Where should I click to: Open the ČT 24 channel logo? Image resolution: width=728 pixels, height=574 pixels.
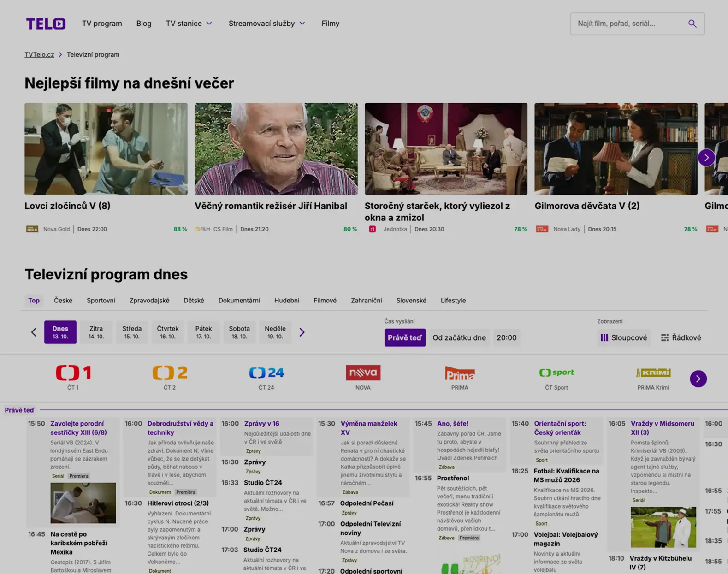(266, 373)
